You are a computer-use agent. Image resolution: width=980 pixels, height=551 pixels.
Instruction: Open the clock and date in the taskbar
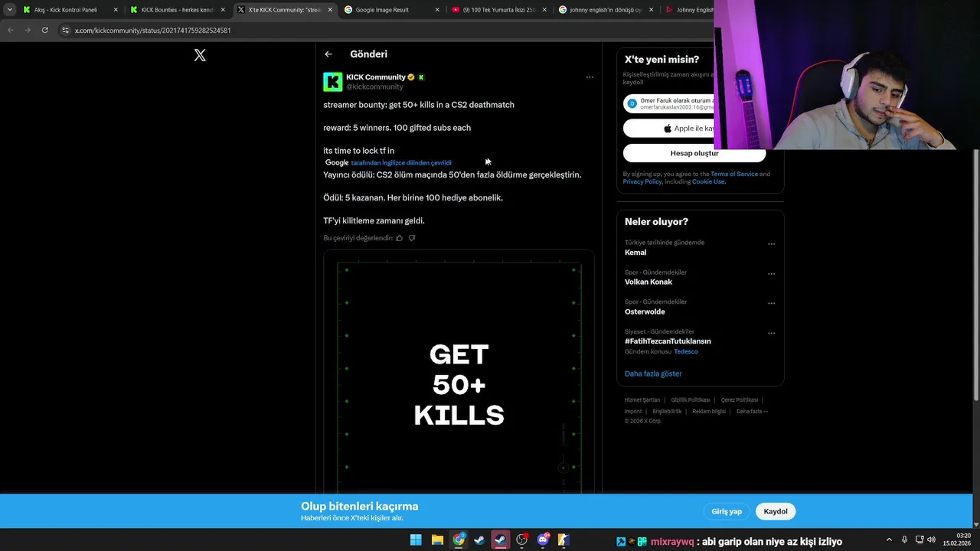point(957,540)
